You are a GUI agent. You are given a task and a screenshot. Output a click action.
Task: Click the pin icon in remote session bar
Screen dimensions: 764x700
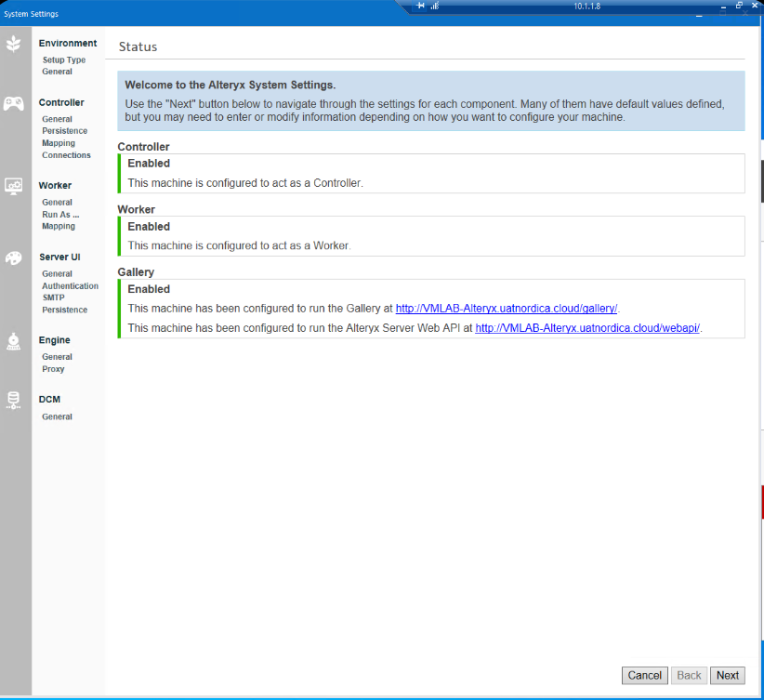pyautogui.click(x=420, y=6)
